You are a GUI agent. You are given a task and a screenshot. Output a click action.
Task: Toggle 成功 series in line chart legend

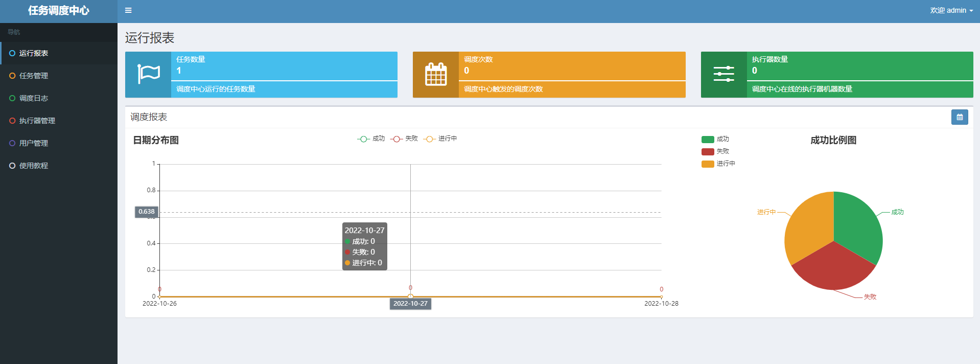(x=371, y=139)
